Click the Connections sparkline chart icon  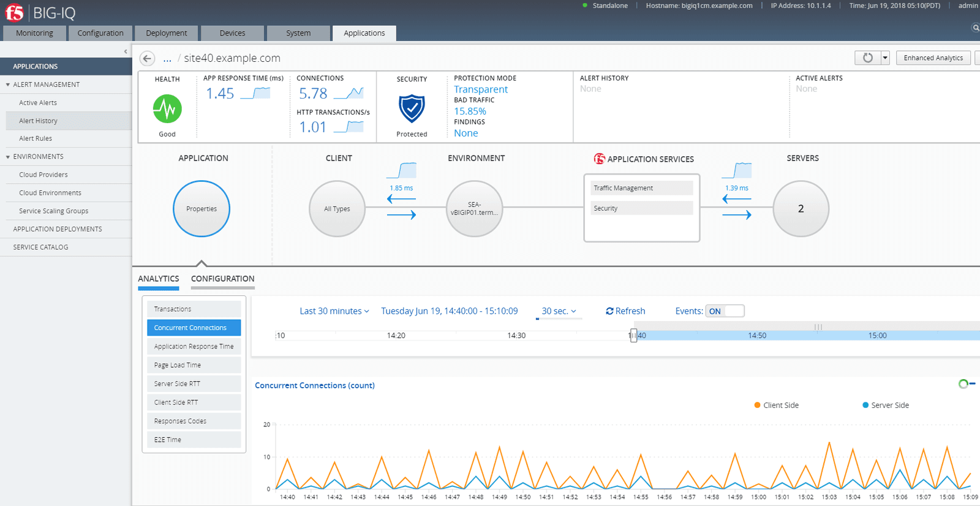point(349,93)
